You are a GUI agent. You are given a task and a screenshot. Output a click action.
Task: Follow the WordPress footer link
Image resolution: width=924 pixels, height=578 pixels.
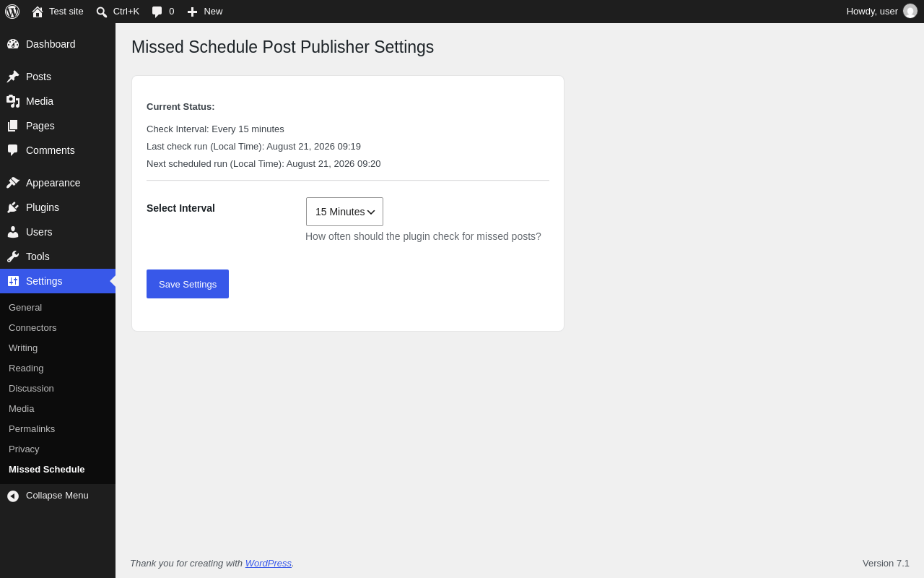[x=269, y=563]
